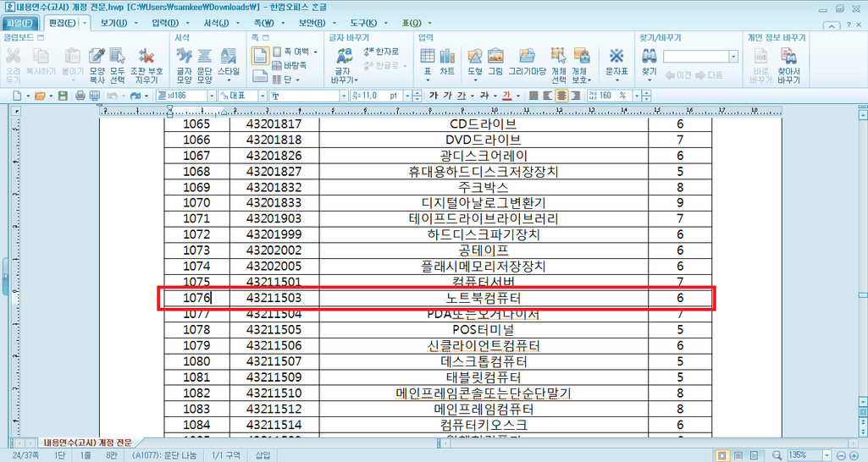Click the 모양 복사 (format copy) icon
868x462 pixels.
(96, 64)
